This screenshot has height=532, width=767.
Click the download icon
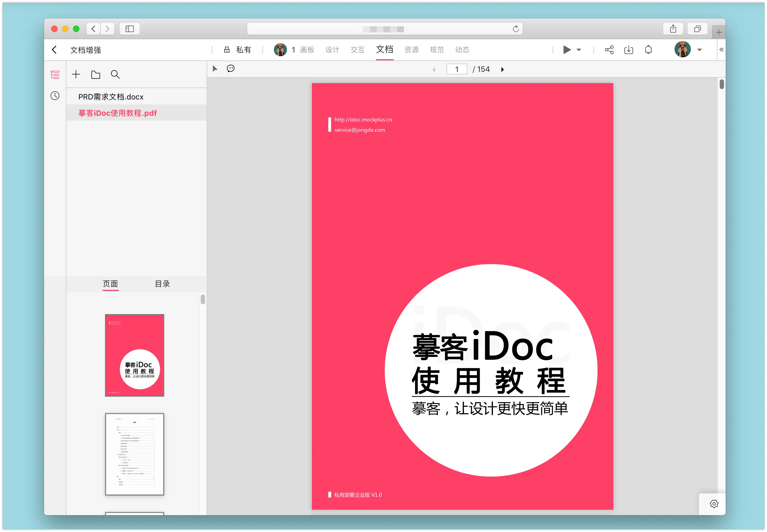click(629, 50)
